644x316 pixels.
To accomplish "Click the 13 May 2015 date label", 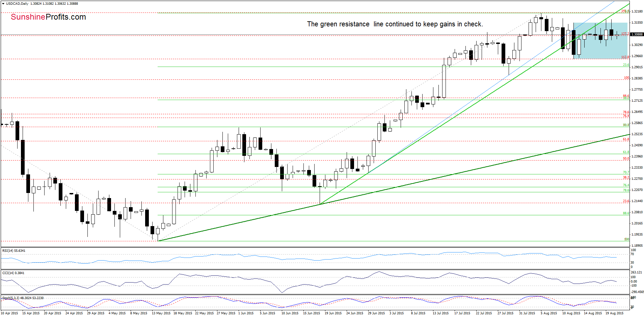I will click(161, 313).
